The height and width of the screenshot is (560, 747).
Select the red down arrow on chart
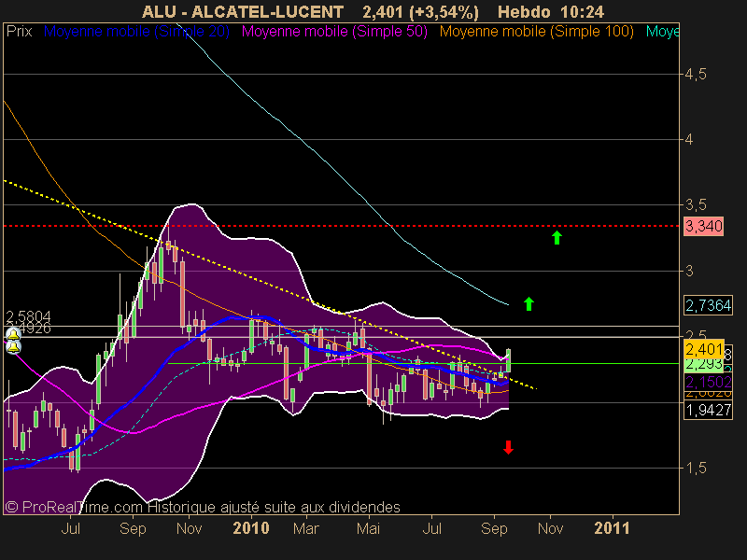[x=508, y=447]
